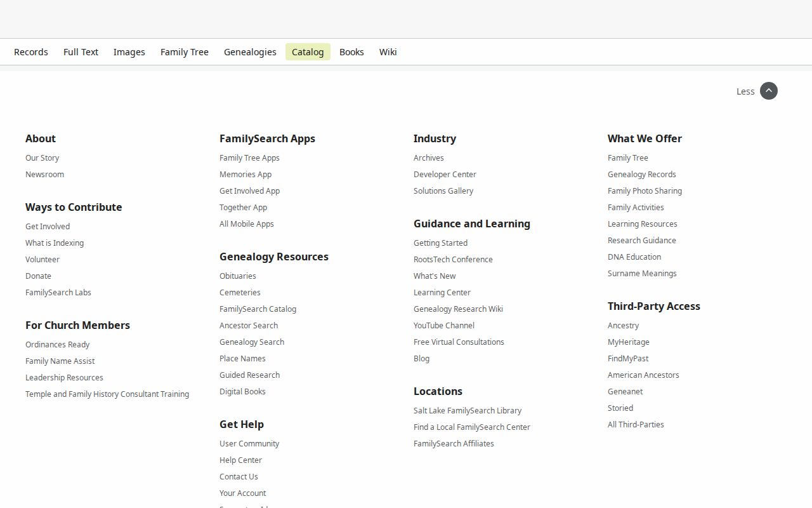Image resolution: width=812 pixels, height=508 pixels.
Task: Open All Third-Parties link
Action: (636, 424)
